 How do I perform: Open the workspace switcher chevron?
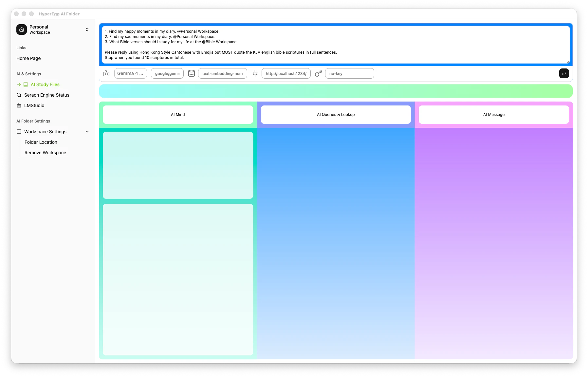(87, 29)
